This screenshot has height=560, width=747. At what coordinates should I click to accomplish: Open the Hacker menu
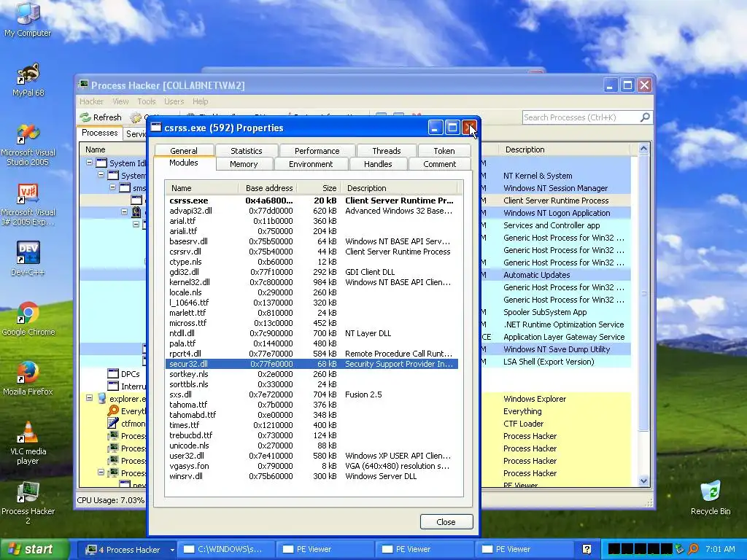coord(91,101)
